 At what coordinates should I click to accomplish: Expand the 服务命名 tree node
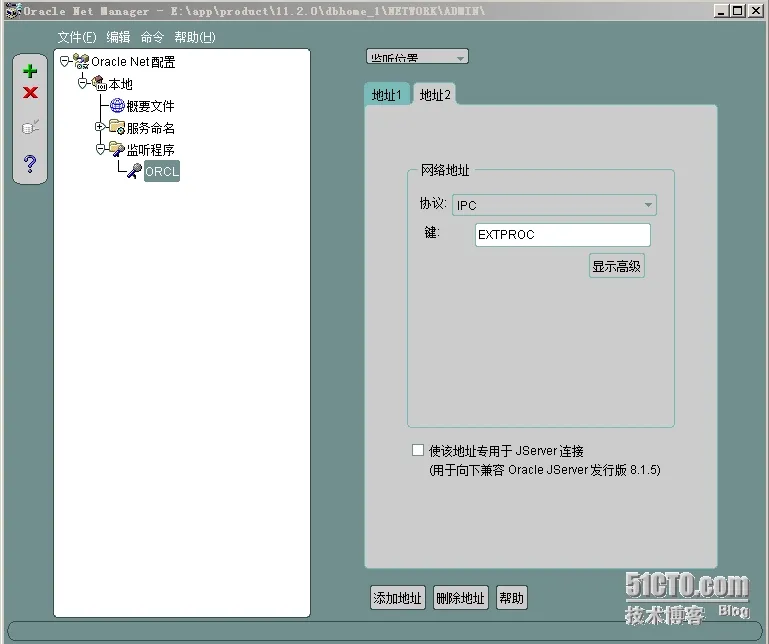pos(100,127)
